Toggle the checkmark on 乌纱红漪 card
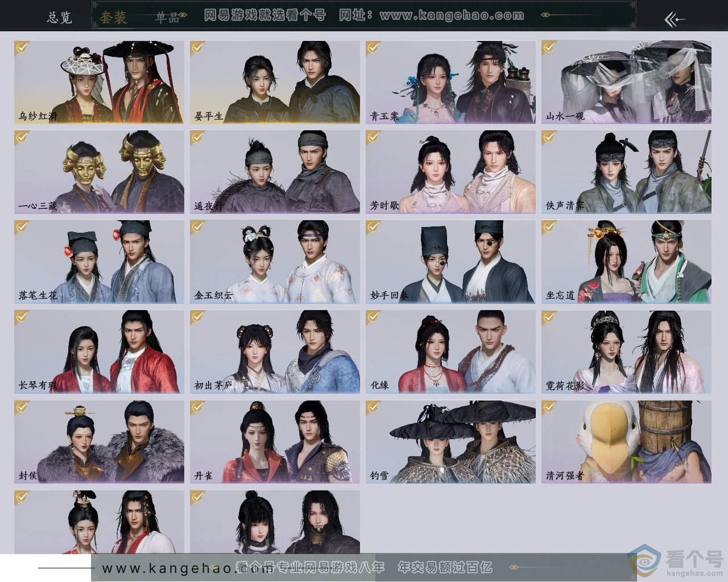 coord(22,47)
